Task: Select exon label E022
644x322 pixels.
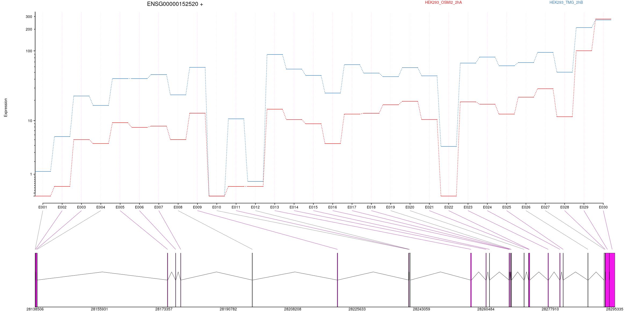Action: tap(449, 207)
